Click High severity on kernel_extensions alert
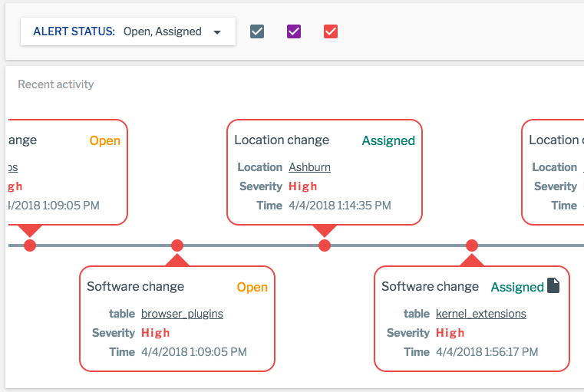Viewport: 584px width, 392px height. [x=450, y=333]
